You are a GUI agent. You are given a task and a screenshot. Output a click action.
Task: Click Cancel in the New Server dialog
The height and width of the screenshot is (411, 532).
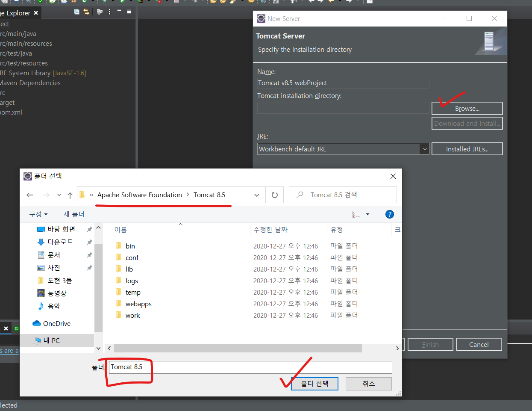click(x=479, y=344)
